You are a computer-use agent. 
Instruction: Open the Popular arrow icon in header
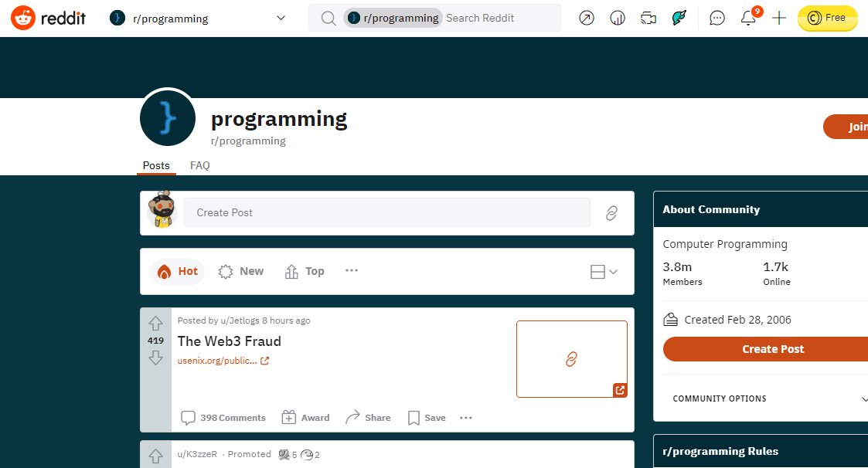(587, 18)
